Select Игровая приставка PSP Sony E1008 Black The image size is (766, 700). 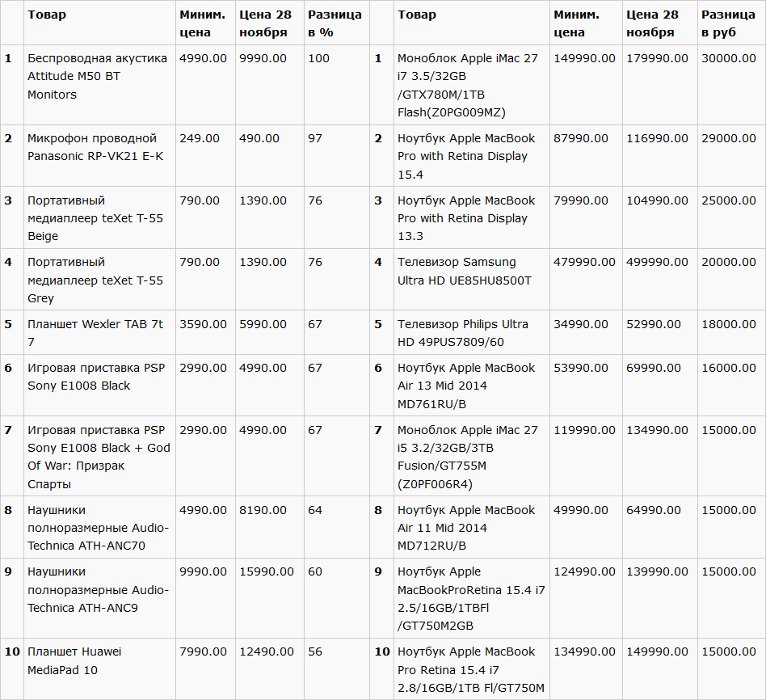tap(96, 377)
